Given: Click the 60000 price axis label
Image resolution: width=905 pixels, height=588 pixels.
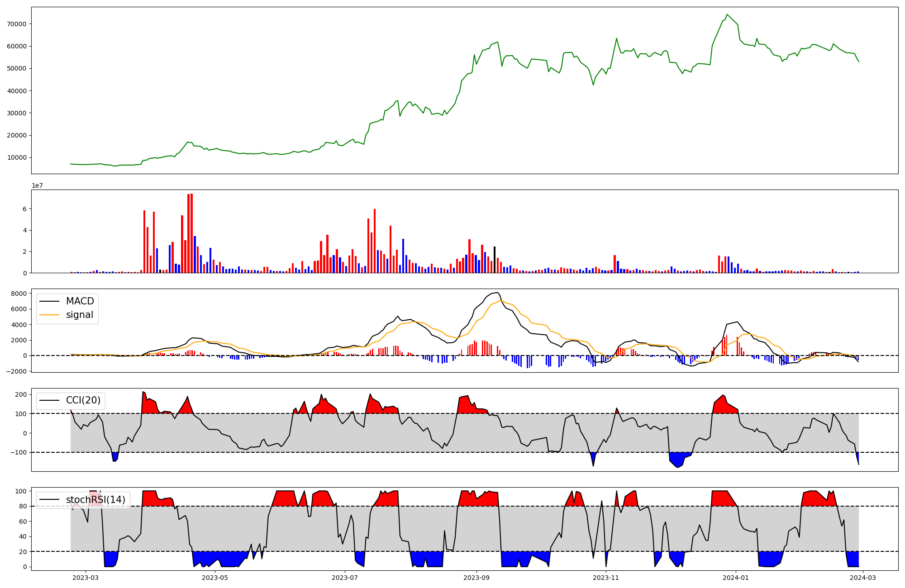Looking at the screenshot, I should [x=17, y=46].
